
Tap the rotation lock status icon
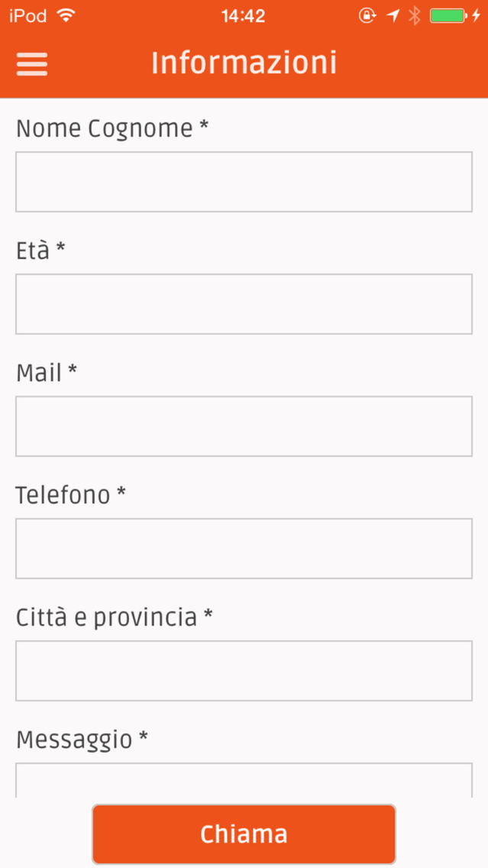(x=367, y=15)
